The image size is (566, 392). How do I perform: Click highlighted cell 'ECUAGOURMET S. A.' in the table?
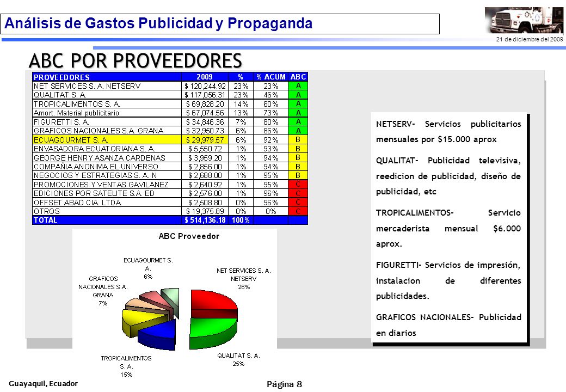coord(107,140)
